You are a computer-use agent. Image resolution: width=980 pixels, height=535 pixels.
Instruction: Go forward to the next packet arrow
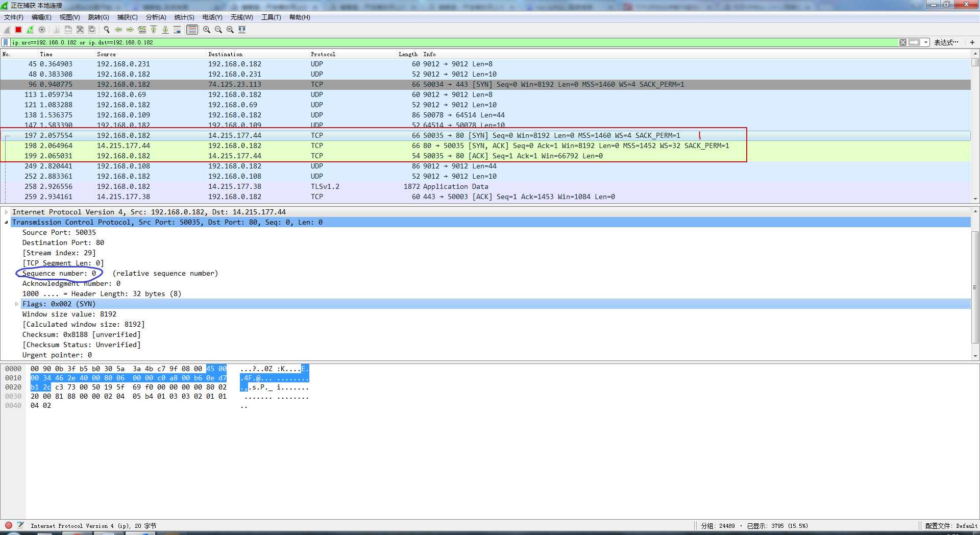(130, 30)
